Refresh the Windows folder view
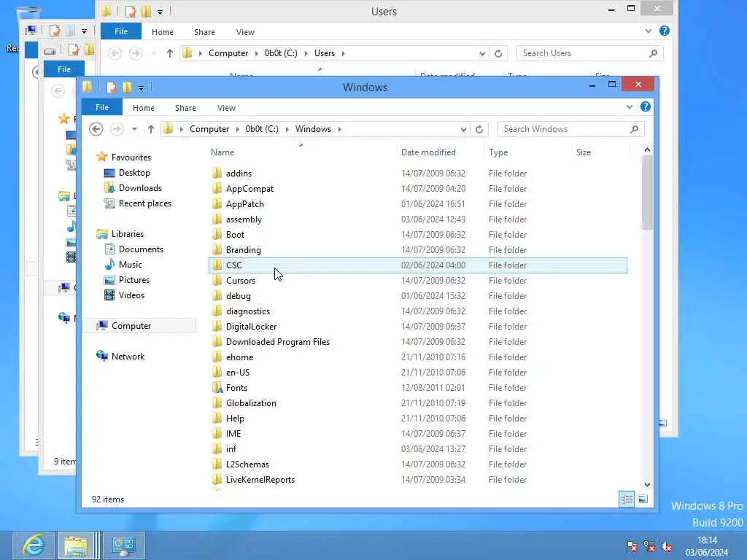The width and height of the screenshot is (747, 560). point(479,129)
